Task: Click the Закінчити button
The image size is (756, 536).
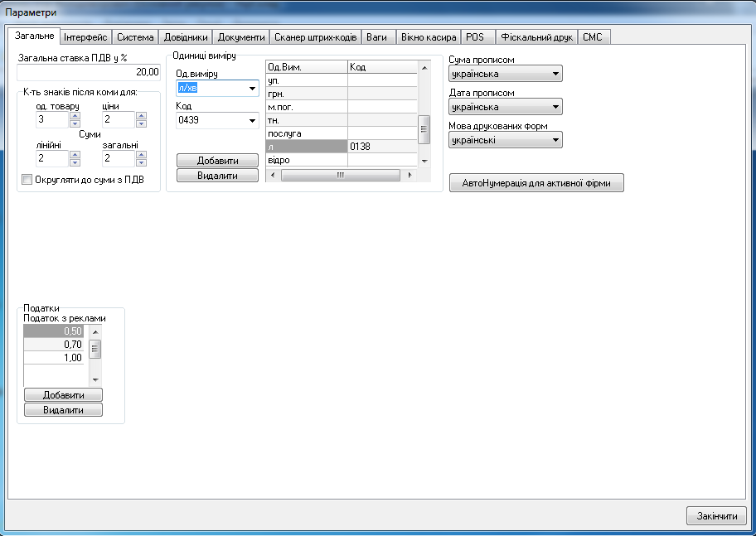Action: click(716, 516)
